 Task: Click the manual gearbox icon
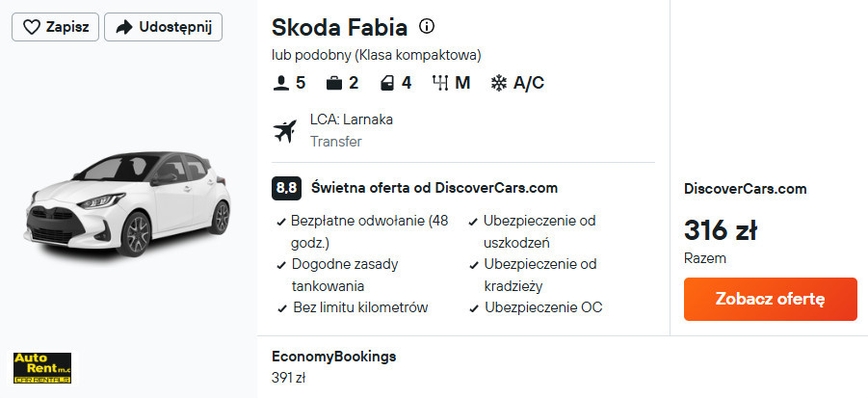(x=440, y=83)
